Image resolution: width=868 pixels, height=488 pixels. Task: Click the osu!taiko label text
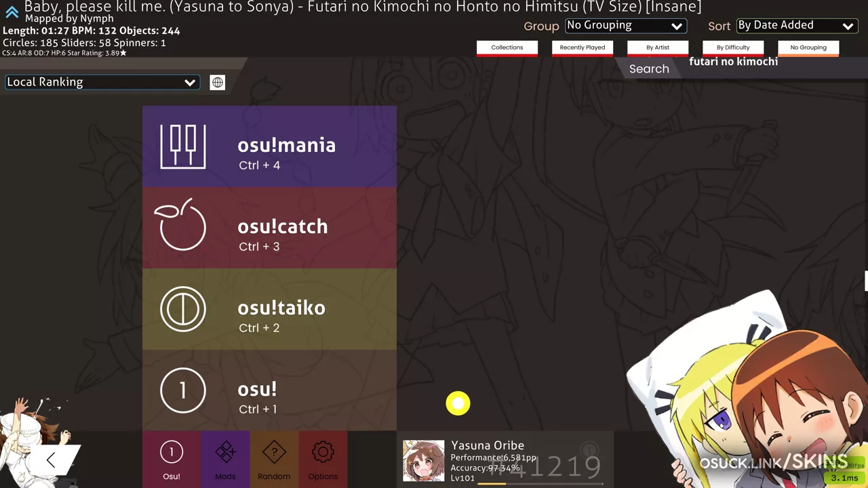281,308
